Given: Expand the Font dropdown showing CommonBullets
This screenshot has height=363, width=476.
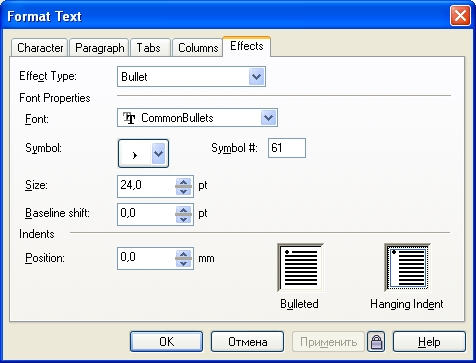Looking at the screenshot, I should [268, 118].
